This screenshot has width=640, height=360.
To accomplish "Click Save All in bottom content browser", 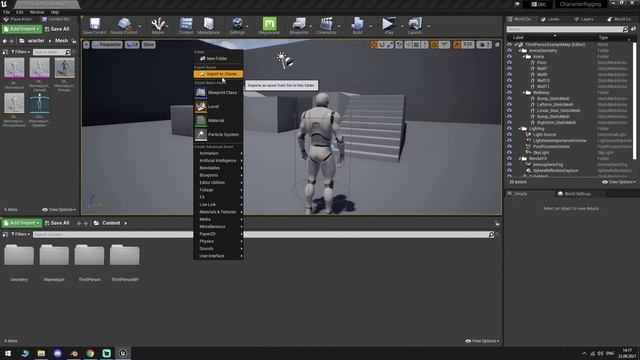I will (57, 223).
